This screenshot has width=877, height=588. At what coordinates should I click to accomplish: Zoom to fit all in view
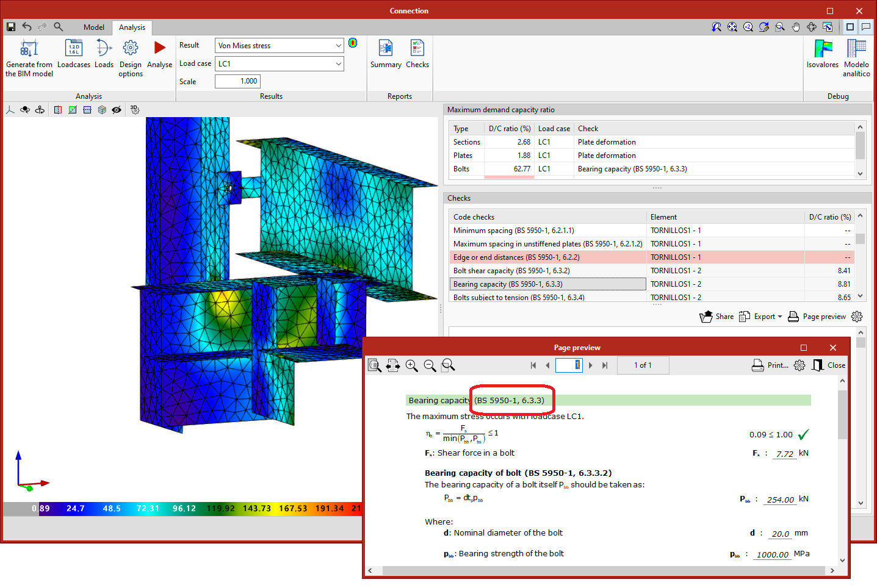[732, 27]
